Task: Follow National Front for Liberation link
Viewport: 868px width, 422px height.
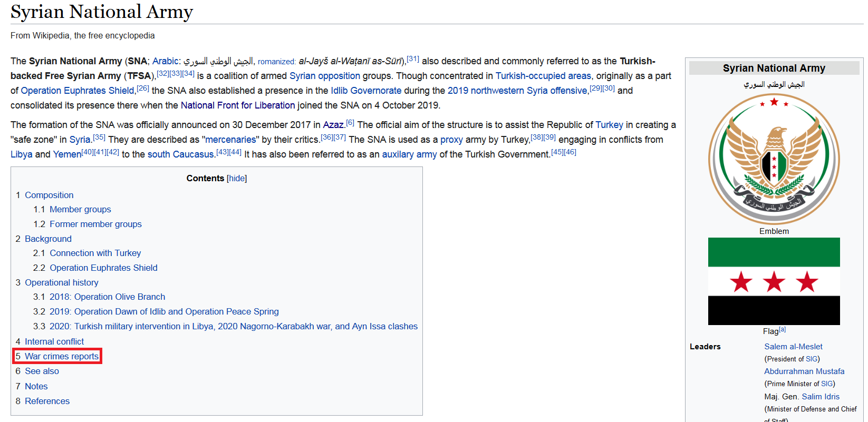Action: point(238,105)
